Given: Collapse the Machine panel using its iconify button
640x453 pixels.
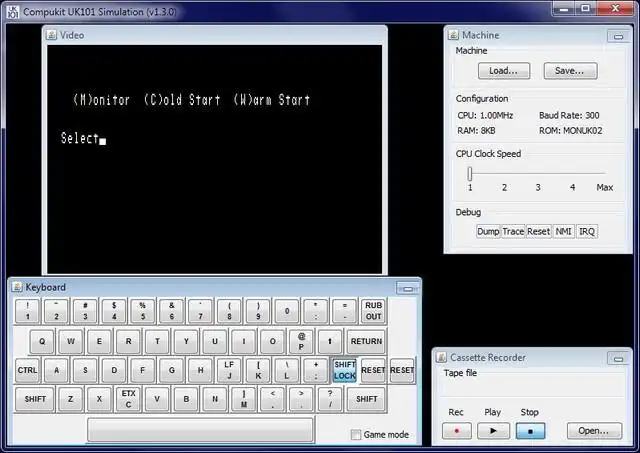Looking at the screenshot, I should (618, 36).
